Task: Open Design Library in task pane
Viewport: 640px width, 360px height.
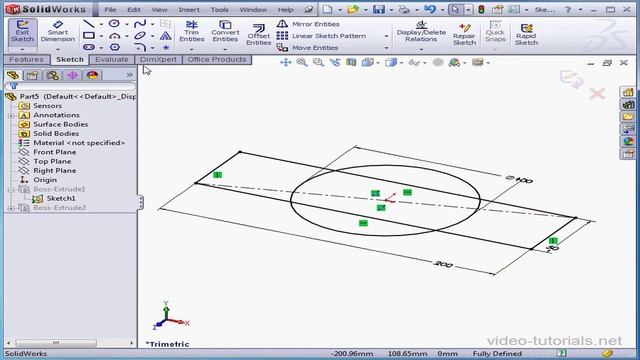Action: (629, 104)
